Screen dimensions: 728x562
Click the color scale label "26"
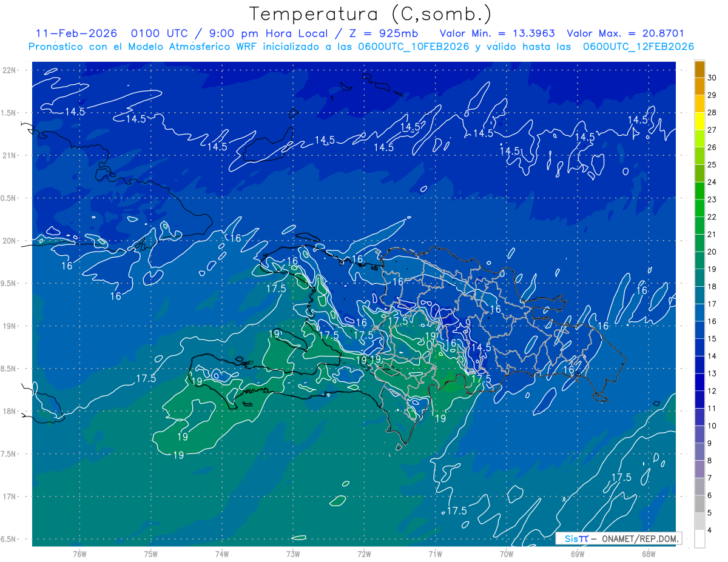point(712,147)
